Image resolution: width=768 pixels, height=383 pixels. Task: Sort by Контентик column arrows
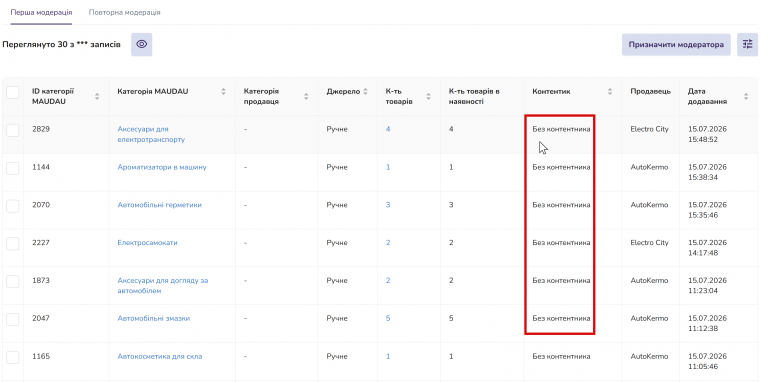pos(610,92)
